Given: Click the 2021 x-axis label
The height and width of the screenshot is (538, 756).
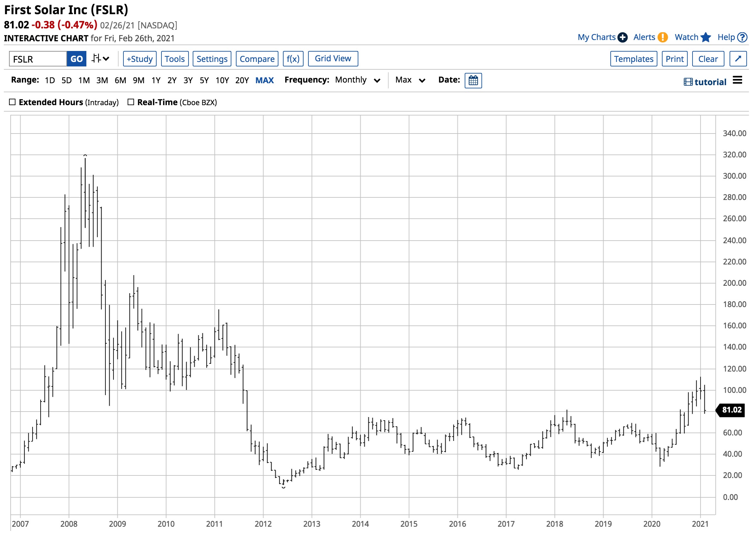Looking at the screenshot, I should (700, 524).
